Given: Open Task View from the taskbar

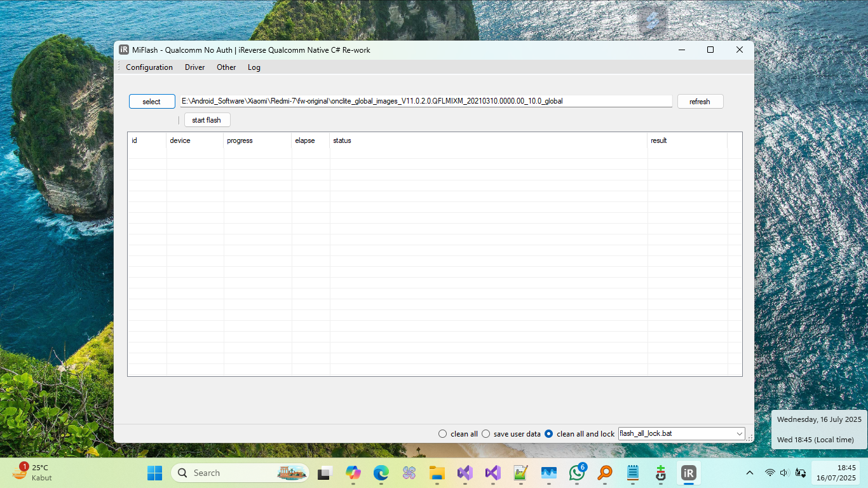Looking at the screenshot, I should [x=325, y=473].
